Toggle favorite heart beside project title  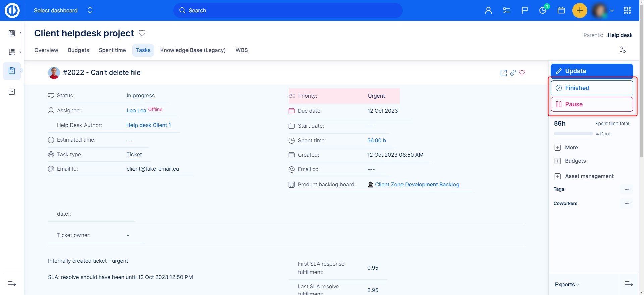142,33
